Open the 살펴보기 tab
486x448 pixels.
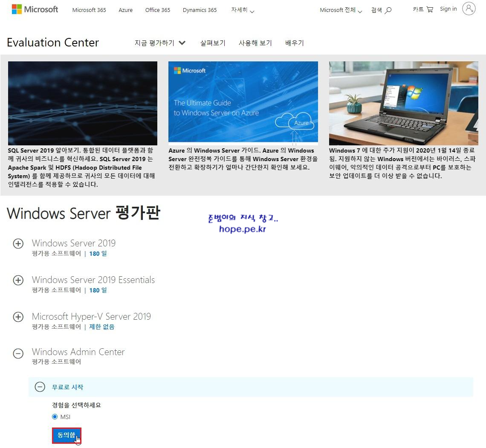[213, 43]
